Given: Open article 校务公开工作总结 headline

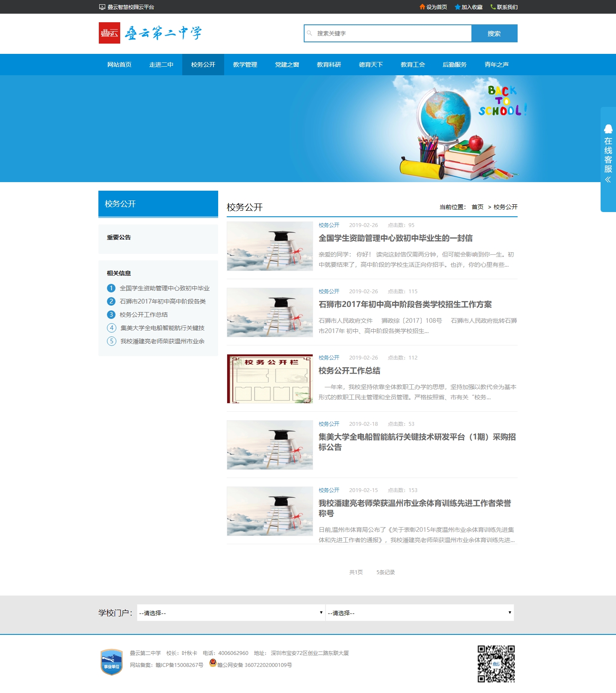Looking at the screenshot, I should [349, 371].
